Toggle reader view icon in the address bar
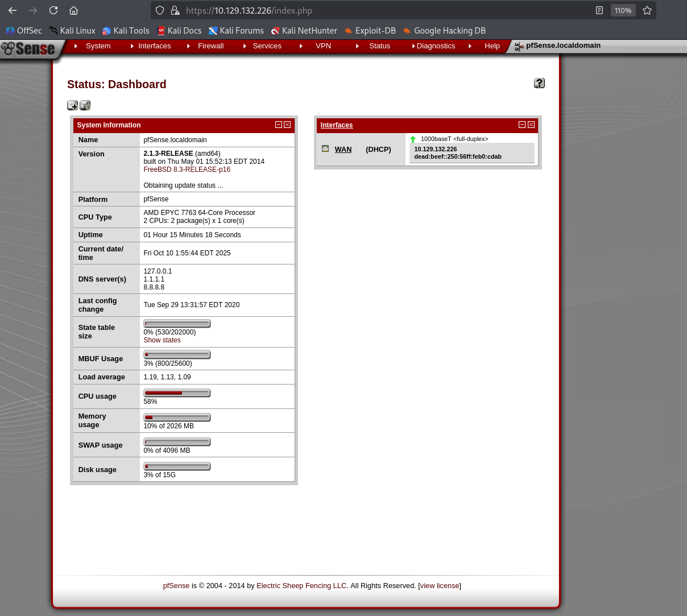This screenshot has width=687, height=616. [599, 10]
